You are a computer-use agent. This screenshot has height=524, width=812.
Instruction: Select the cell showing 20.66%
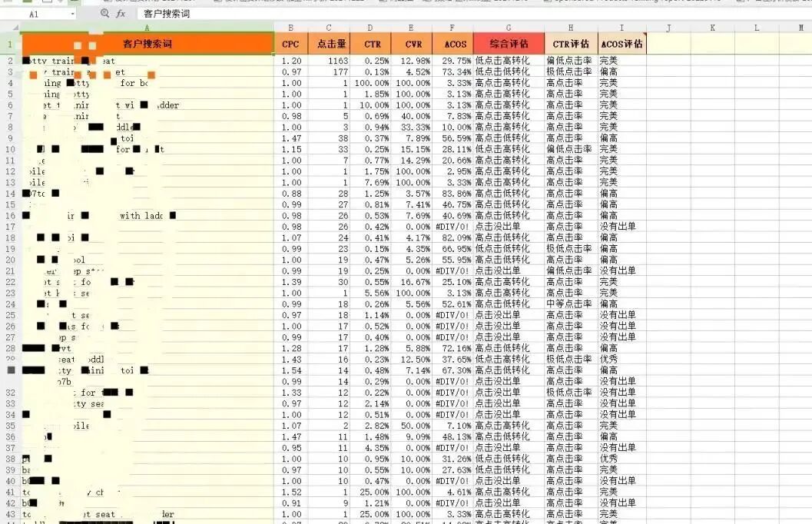[x=452, y=161]
